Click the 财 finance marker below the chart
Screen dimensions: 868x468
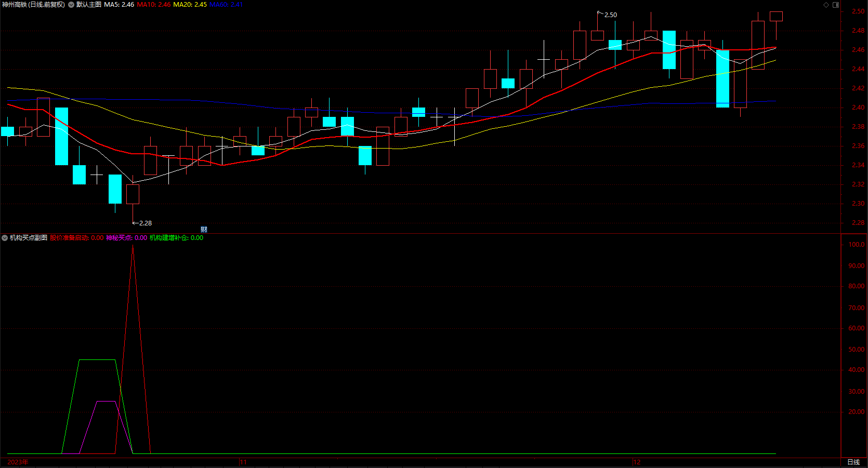204,229
